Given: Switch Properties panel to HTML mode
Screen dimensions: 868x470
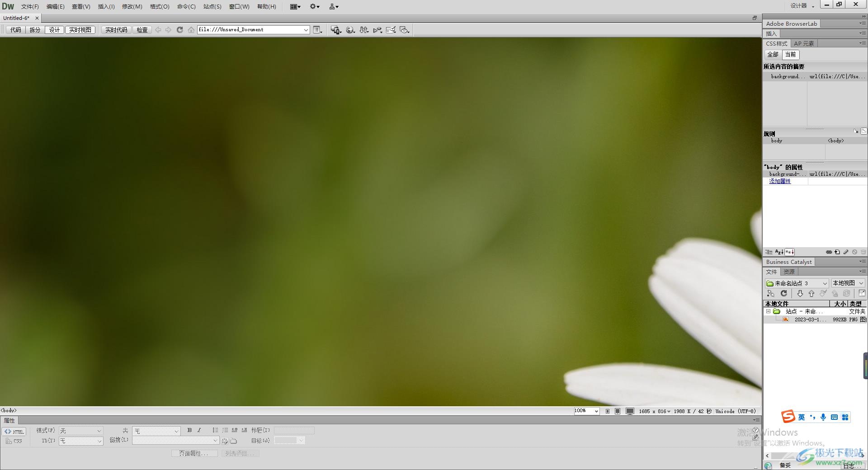Looking at the screenshot, I should click(x=14, y=432).
